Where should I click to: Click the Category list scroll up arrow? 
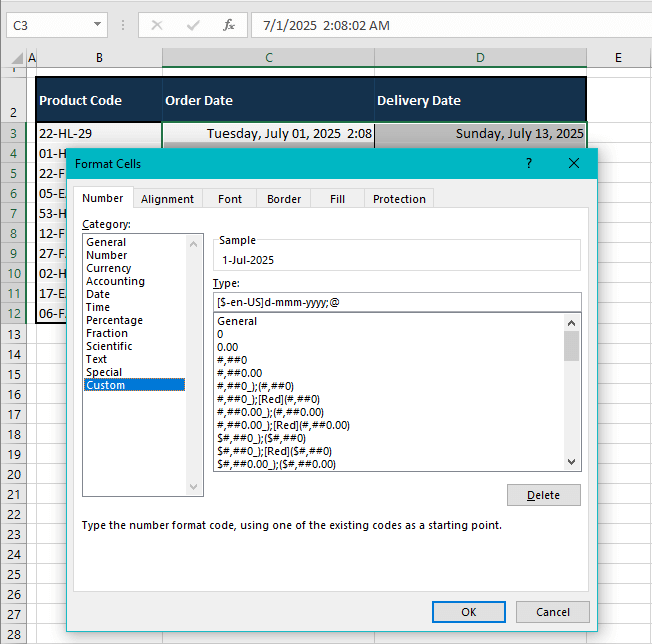coord(193,244)
